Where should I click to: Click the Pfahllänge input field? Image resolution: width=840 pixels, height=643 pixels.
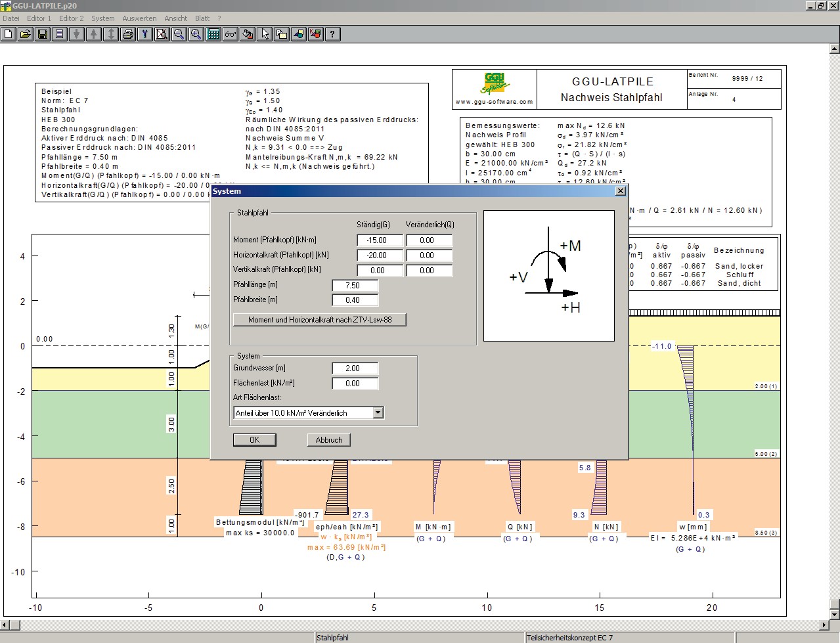pyautogui.click(x=355, y=286)
